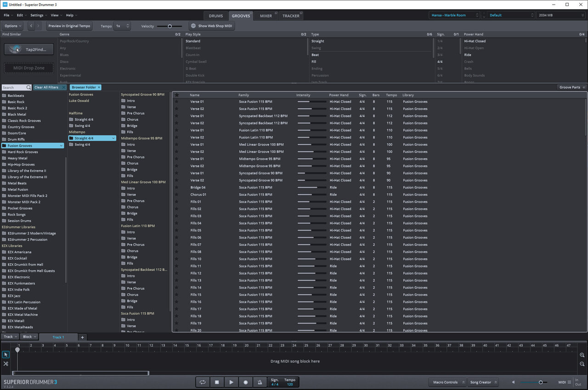Click Show Web Shop MIDI button
The image size is (588, 390).
pos(212,26)
